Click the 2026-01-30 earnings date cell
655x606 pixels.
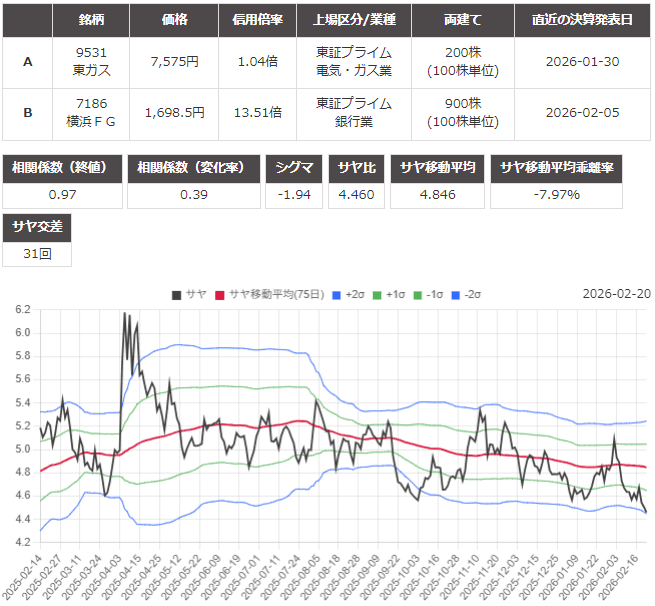(x=582, y=62)
